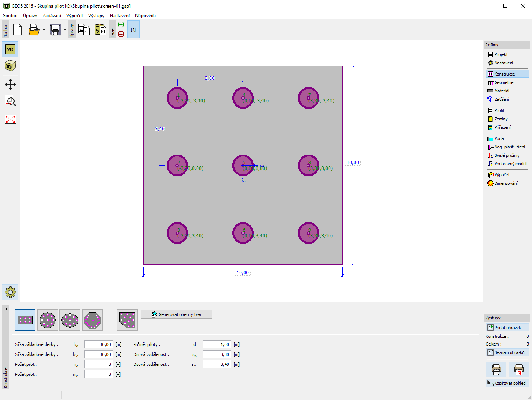The width and height of the screenshot is (532, 400).
Task: Activate the zoom region magnifier tool
Action: coord(10,101)
